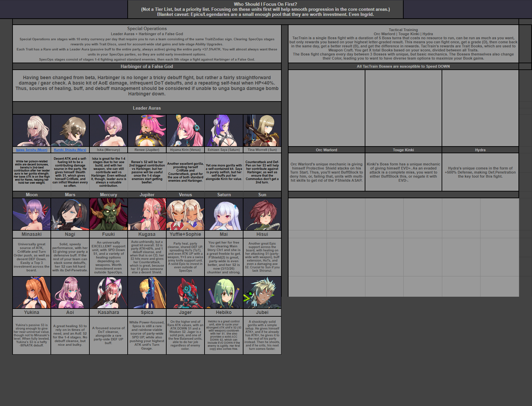This screenshot has width=532, height=406.
Task: Select the Harbinger of a False God header
Action: [x=147, y=66]
